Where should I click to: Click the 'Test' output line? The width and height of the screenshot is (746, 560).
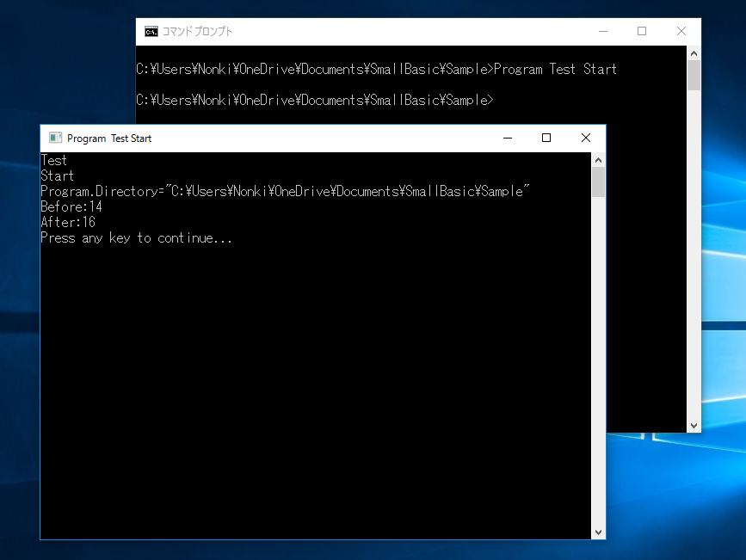pyautogui.click(x=53, y=160)
